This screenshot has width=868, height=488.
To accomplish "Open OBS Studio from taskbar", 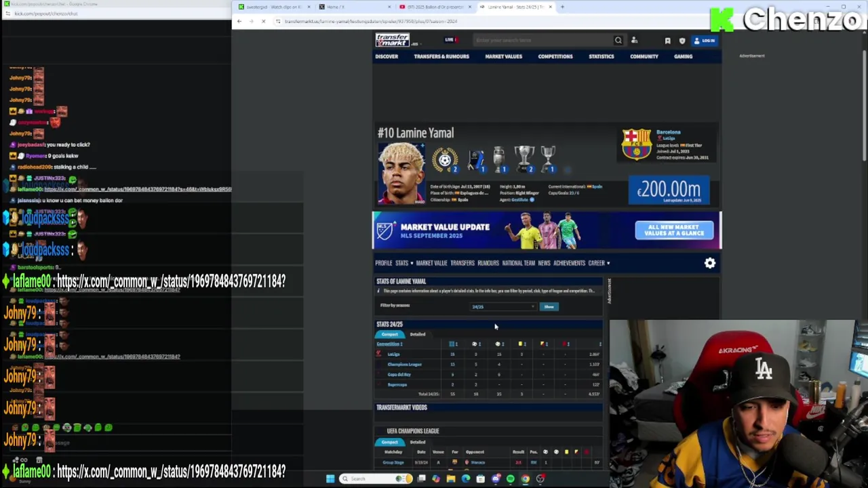I will [540, 479].
